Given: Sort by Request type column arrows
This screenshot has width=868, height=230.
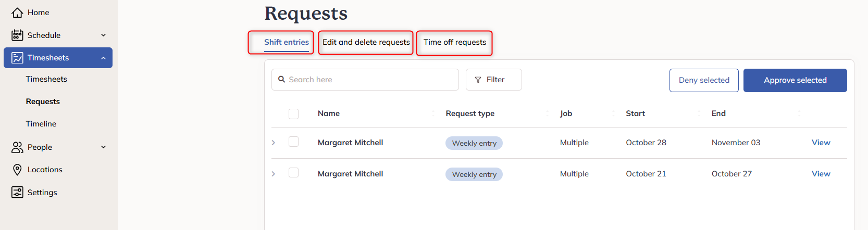Looking at the screenshot, I should coord(548,113).
